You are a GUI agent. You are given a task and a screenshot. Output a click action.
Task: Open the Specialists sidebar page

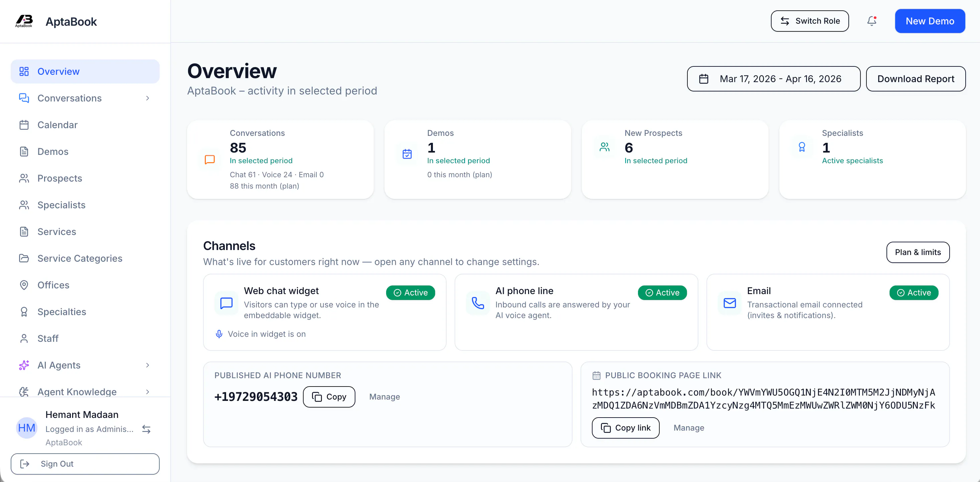pos(85,205)
